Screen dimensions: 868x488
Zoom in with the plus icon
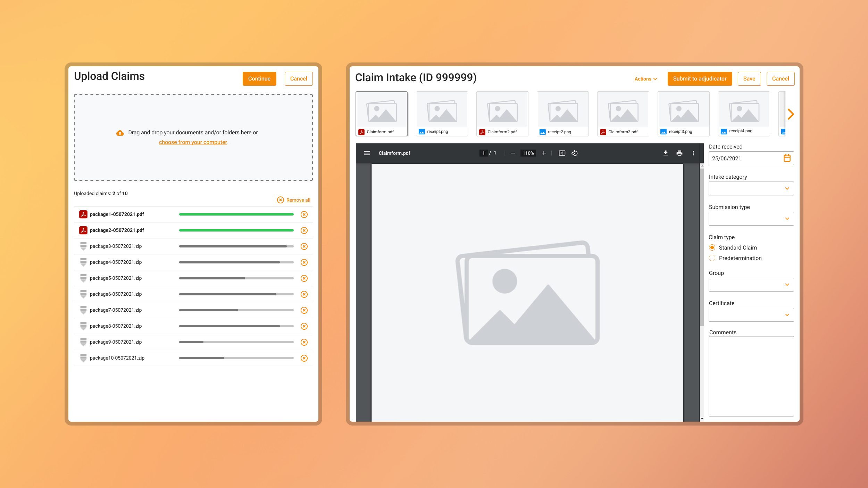click(x=544, y=153)
